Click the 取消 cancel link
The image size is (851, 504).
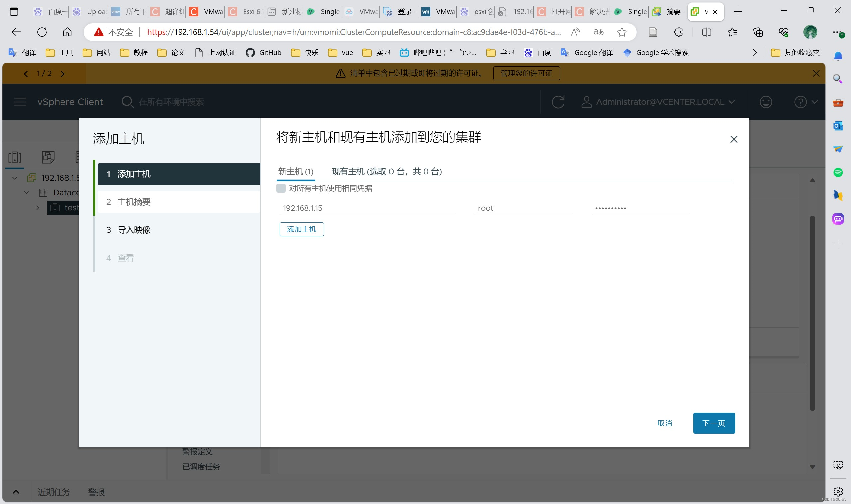pyautogui.click(x=665, y=423)
